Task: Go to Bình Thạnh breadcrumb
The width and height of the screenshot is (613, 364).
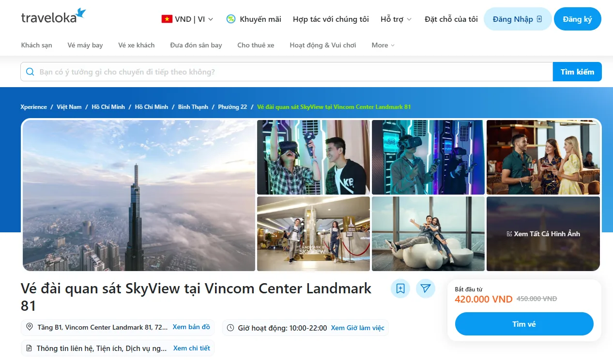Action: click(193, 107)
